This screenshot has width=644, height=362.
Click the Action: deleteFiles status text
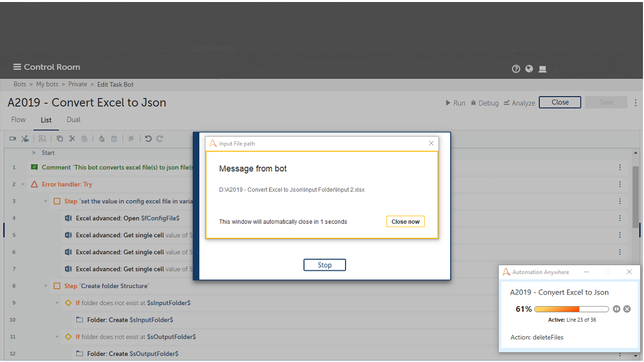(537, 337)
